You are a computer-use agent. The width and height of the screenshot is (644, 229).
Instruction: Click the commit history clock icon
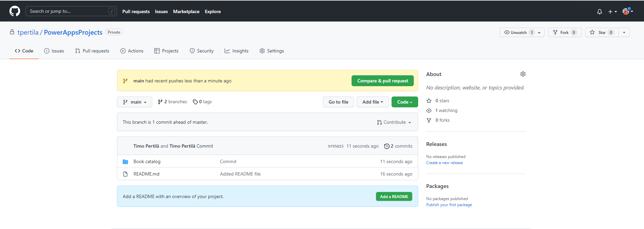[x=387, y=146]
